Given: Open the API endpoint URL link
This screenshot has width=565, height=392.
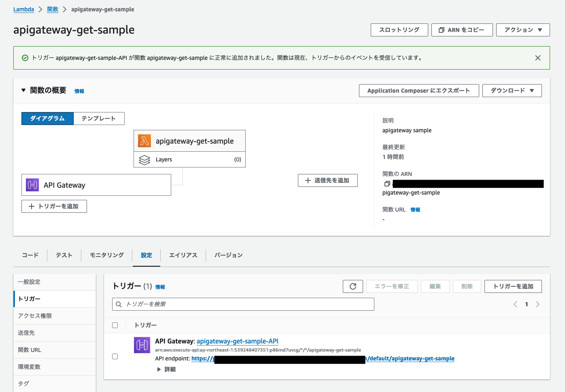Looking at the screenshot, I should point(323,359).
